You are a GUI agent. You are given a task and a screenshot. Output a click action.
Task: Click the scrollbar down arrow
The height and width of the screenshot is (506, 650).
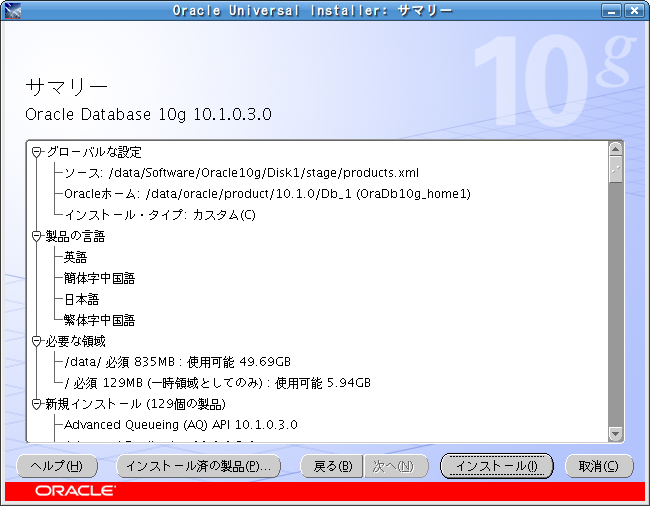(616, 434)
